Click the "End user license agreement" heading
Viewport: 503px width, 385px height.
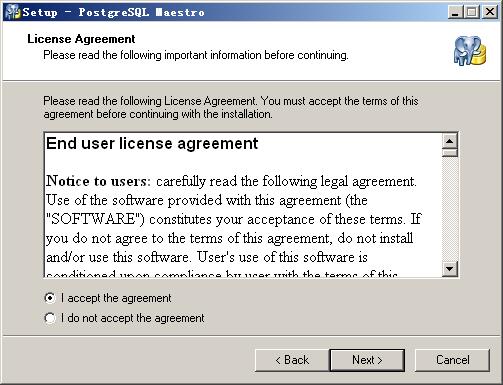point(152,144)
